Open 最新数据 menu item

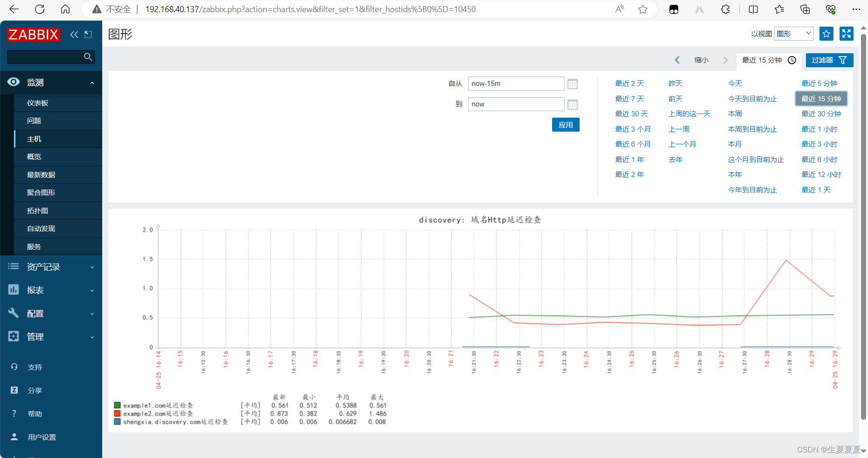tap(58, 175)
